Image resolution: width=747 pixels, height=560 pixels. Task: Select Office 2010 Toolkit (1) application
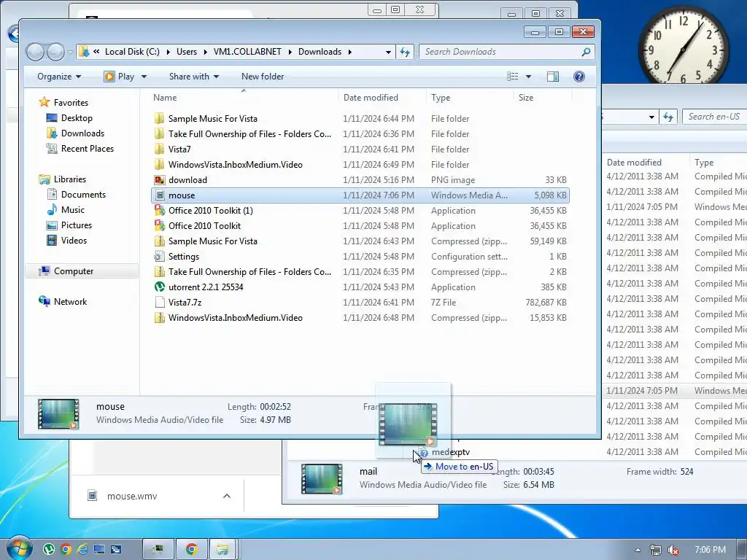(360, 211)
